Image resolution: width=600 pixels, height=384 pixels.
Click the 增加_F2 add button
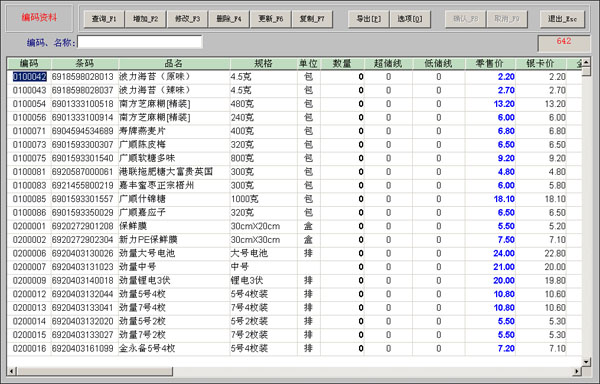point(145,19)
